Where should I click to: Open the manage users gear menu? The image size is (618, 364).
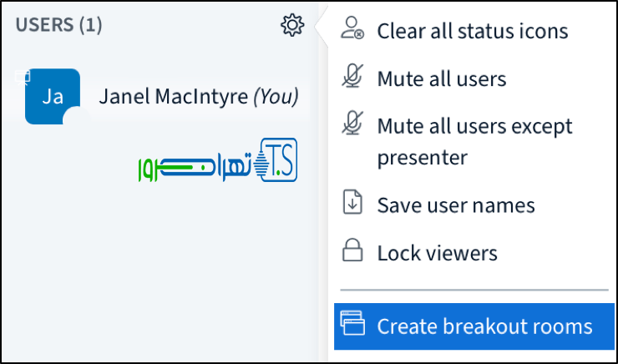pyautogui.click(x=291, y=26)
